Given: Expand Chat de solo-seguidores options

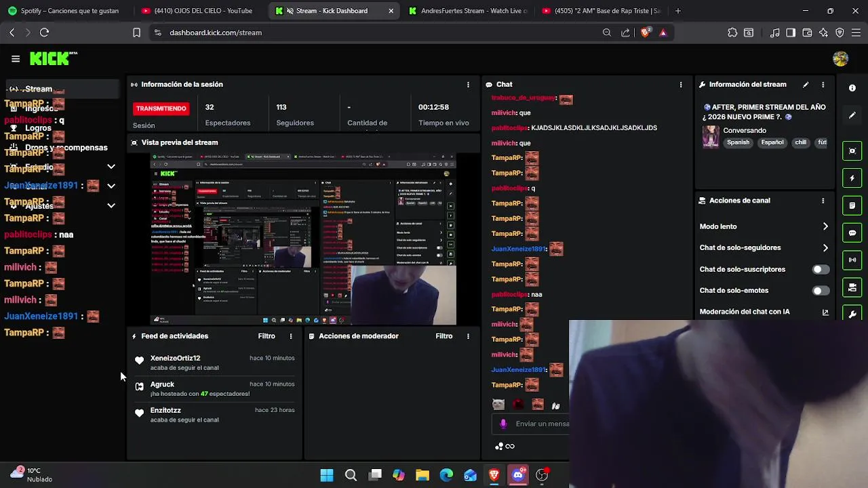Looking at the screenshot, I should pos(825,248).
